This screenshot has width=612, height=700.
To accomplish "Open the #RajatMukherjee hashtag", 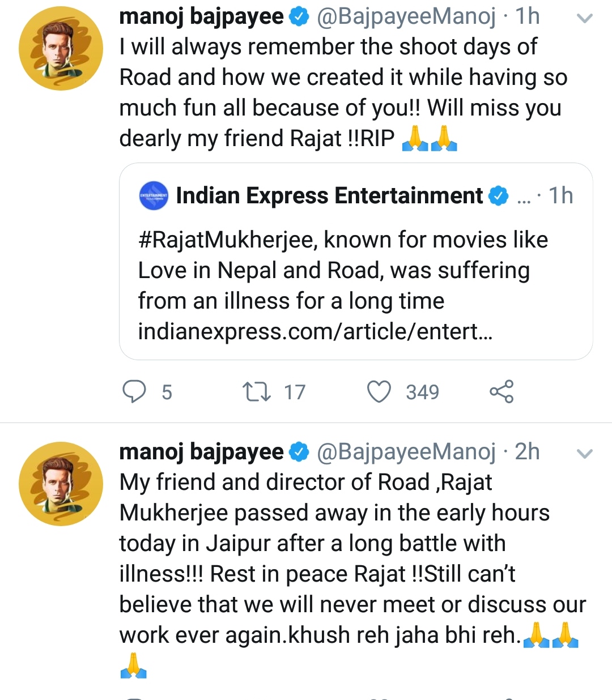I will (228, 240).
